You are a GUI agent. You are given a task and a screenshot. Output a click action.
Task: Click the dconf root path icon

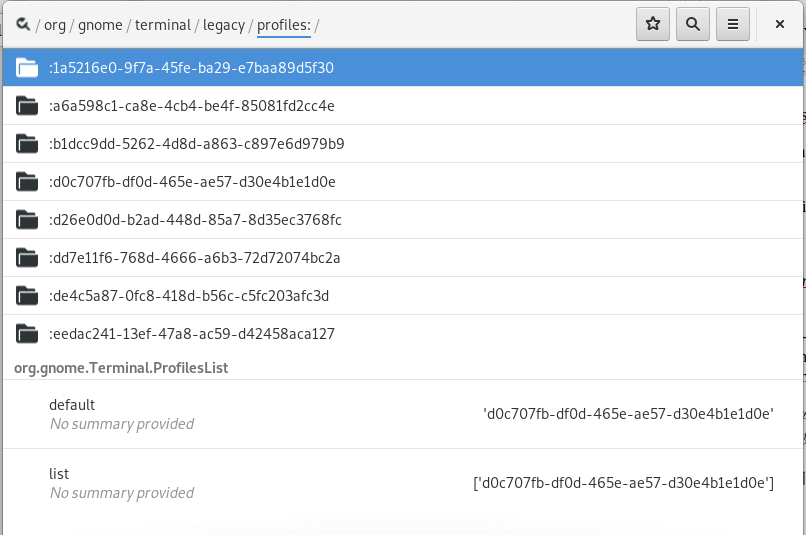[x=23, y=24]
